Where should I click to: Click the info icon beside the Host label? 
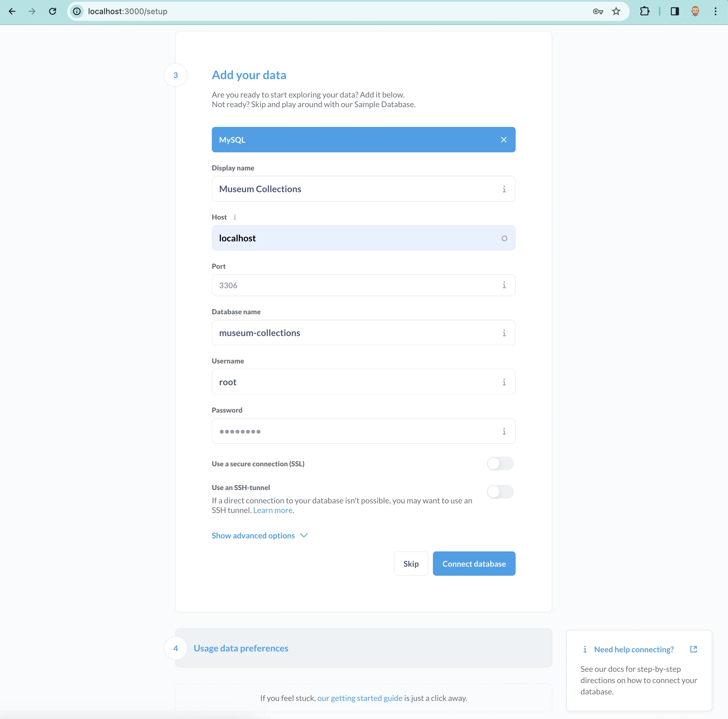(x=235, y=217)
